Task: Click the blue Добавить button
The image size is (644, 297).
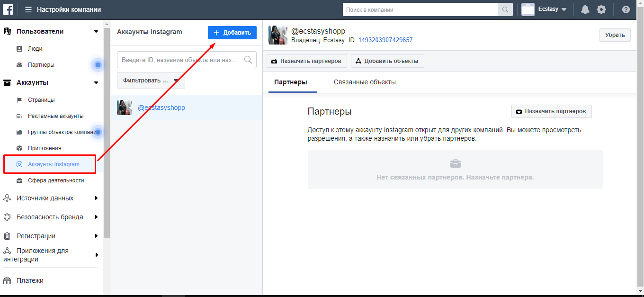Action: click(x=232, y=33)
